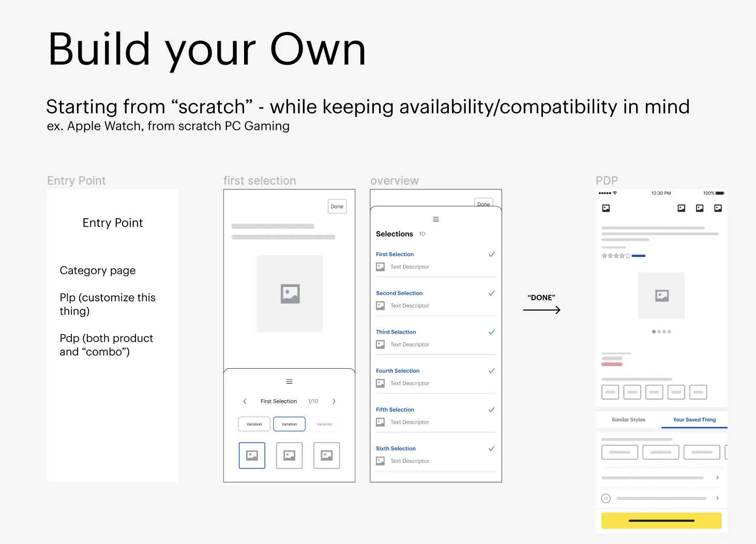756x544 pixels.
Task: Choose the rightmost image thumbnail option
Action: pos(327,456)
